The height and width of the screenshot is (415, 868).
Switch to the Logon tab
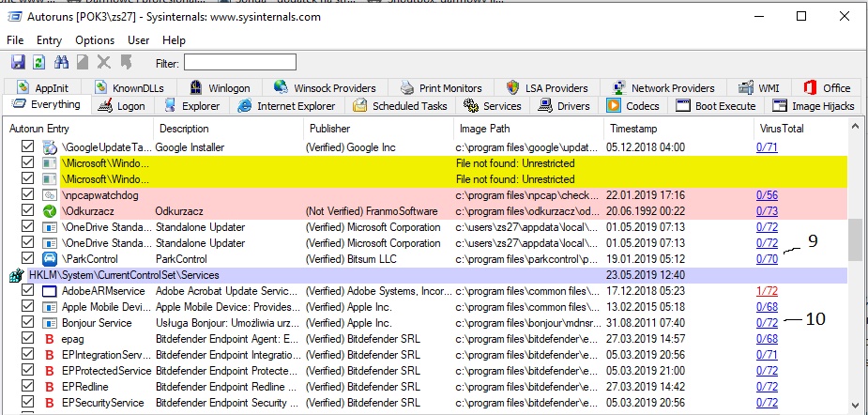tap(121, 106)
